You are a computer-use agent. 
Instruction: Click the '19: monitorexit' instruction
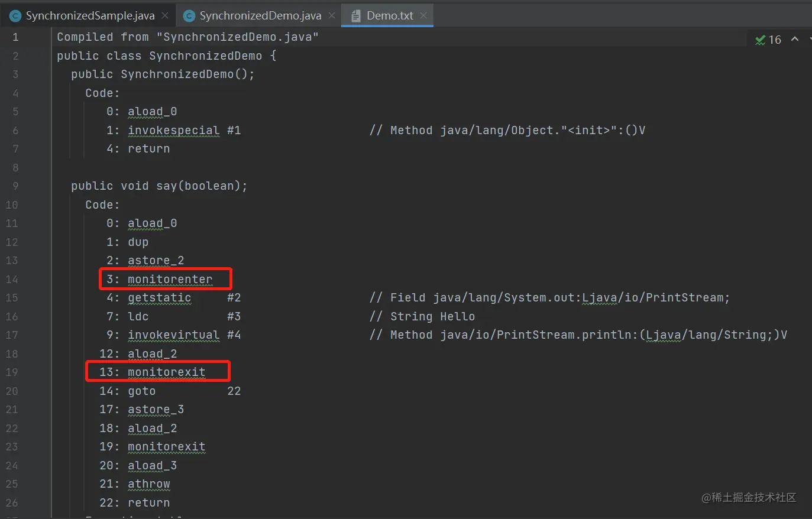tap(152, 447)
